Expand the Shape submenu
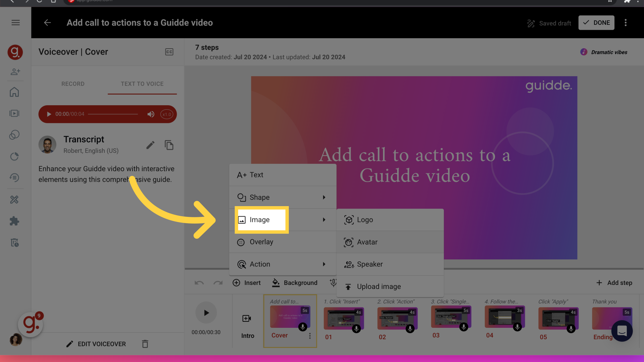 coord(283,197)
